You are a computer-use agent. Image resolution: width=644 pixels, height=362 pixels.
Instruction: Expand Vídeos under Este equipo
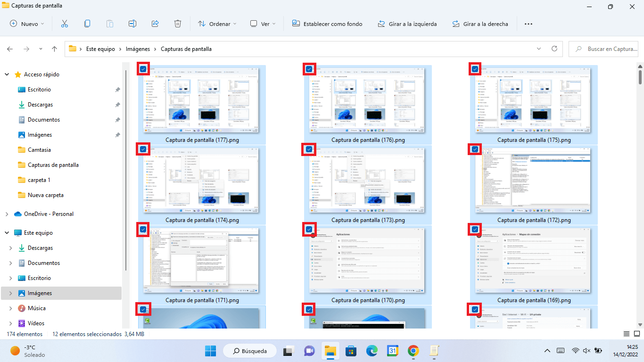pyautogui.click(x=11, y=323)
